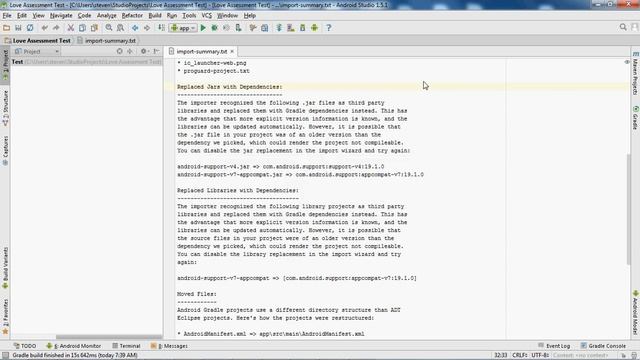The image size is (640, 360).
Task: Click the Copy toolbar icon
Action: pos(82,28)
